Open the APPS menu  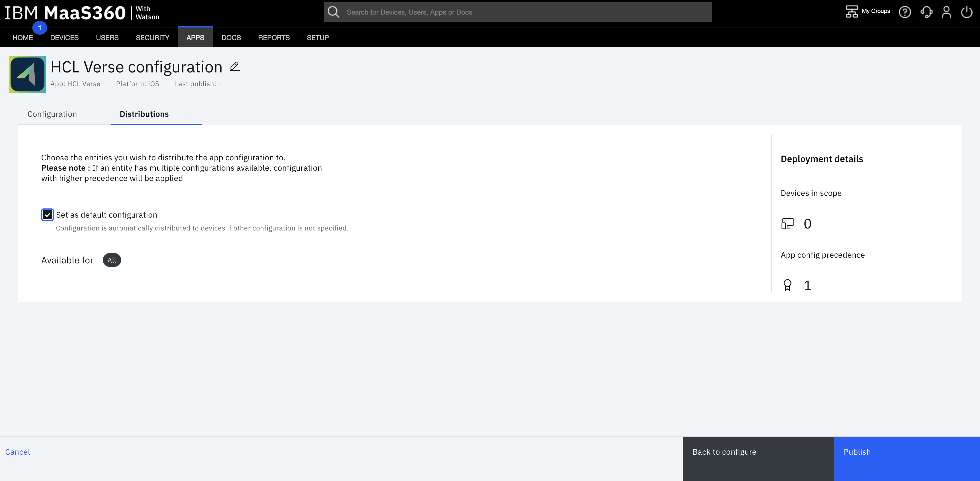(195, 37)
